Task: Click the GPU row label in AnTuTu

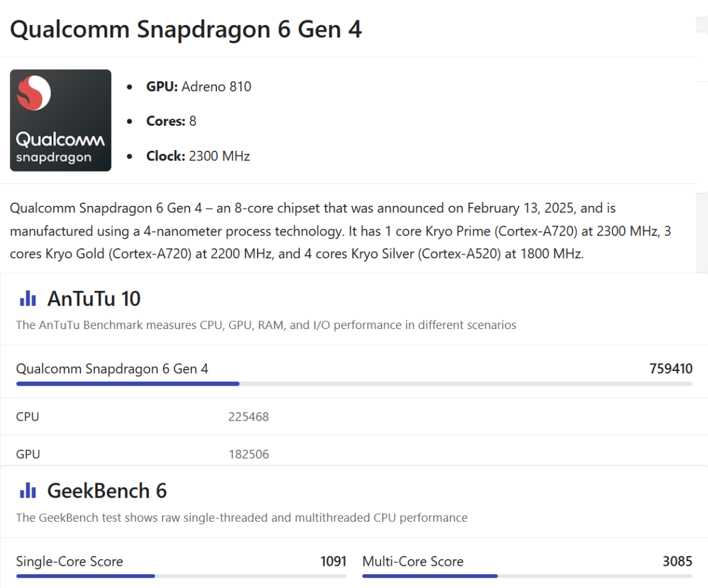Action: (28, 454)
